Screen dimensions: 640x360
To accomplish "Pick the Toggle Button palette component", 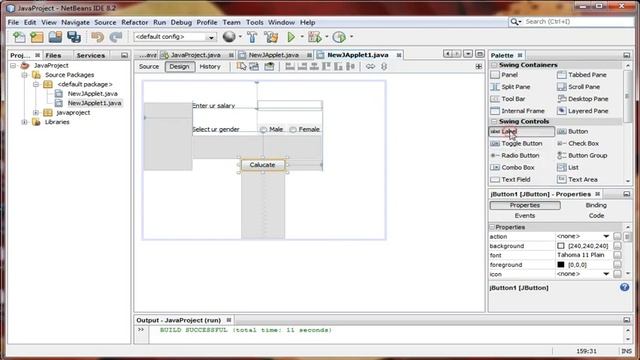I will [x=522, y=144].
